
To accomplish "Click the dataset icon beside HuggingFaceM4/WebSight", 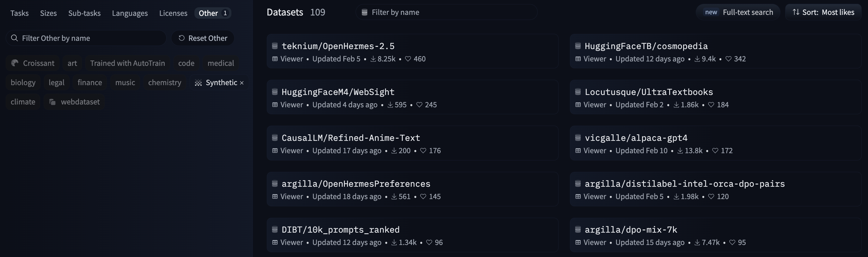I will point(275,92).
